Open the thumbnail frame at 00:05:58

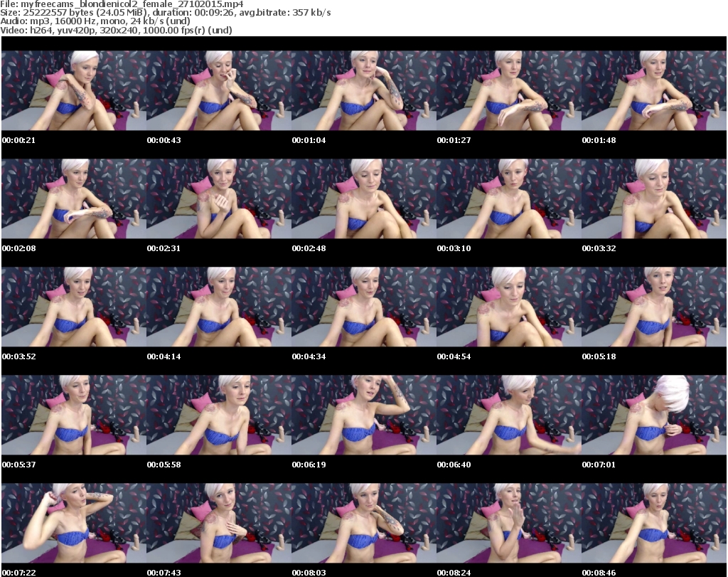click(x=219, y=415)
